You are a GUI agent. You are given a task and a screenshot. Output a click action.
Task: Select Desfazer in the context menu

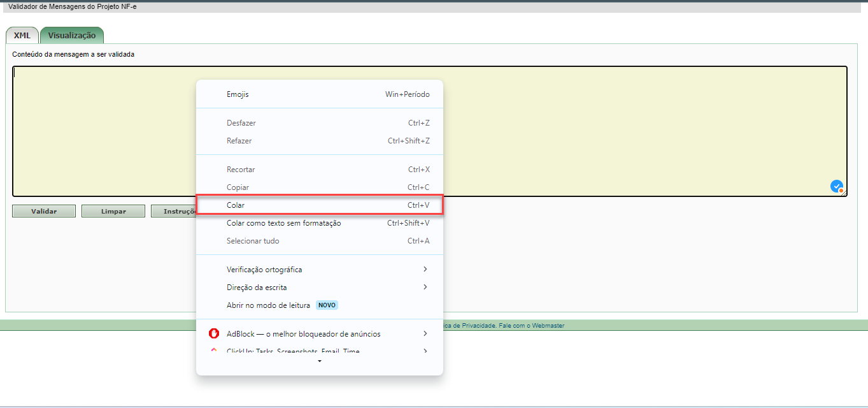tap(320, 123)
